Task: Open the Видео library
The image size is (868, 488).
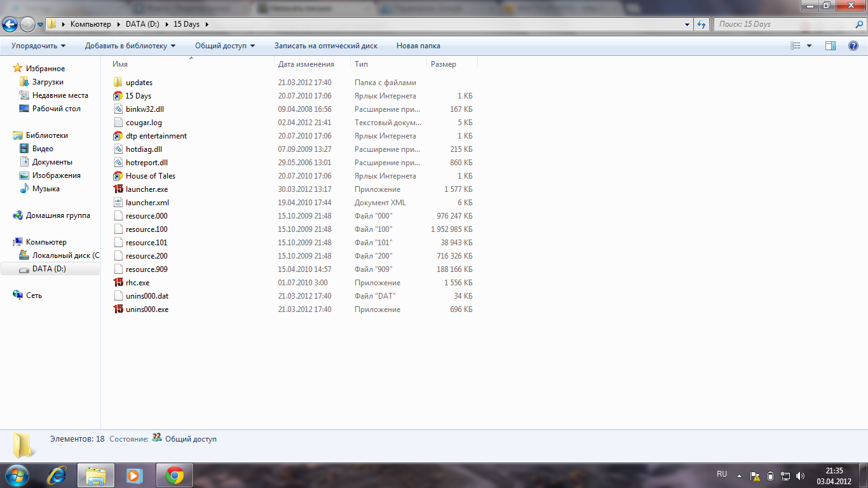Action: pyautogui.click(x=43, y=149)
